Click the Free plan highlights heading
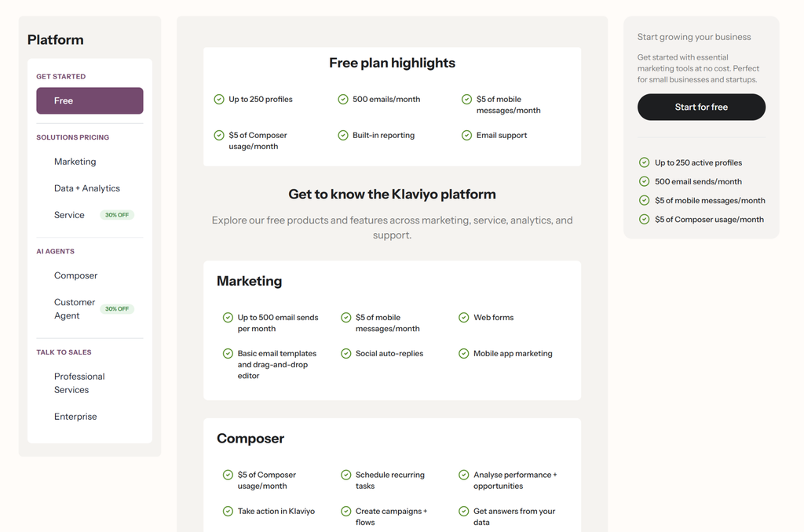The height and width of the screenshot is (532, 804). click(393, 63)
